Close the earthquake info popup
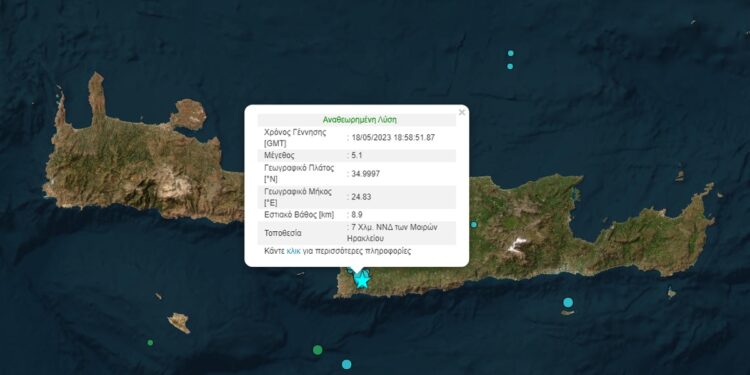The height and width of the screenshot is (375, 750). 462,112
